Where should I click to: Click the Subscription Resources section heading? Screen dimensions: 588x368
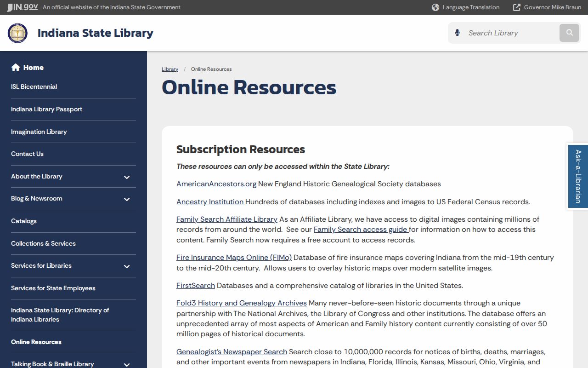click(x=241, y=149)
